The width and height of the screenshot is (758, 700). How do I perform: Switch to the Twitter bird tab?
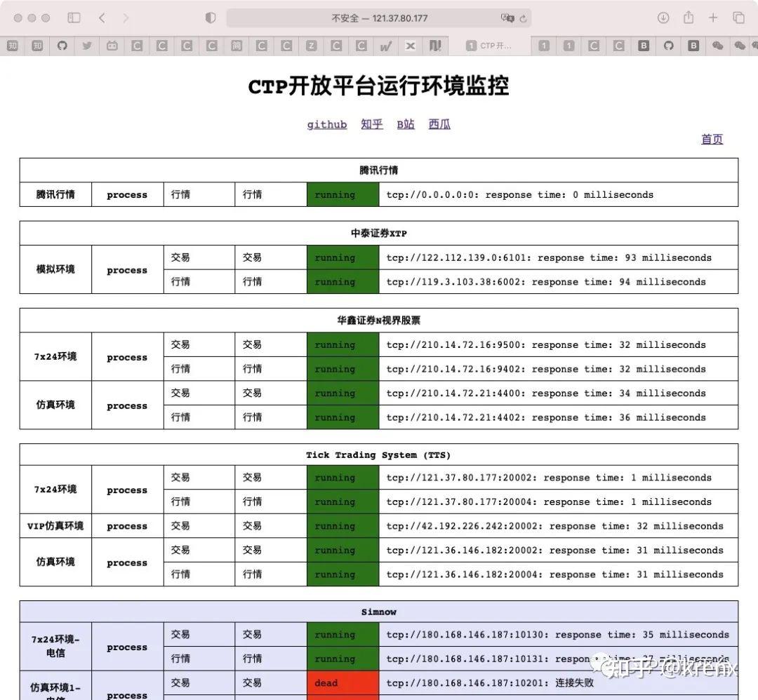87,46
